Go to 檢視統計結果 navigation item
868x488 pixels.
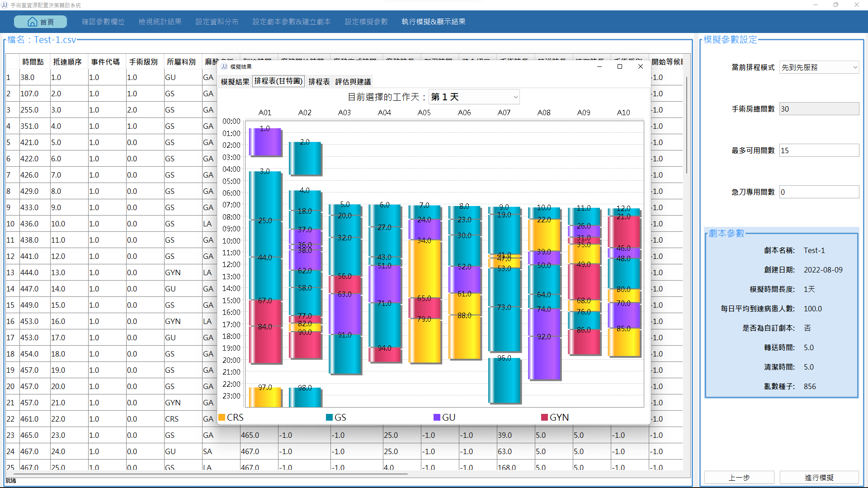point(160,22)
